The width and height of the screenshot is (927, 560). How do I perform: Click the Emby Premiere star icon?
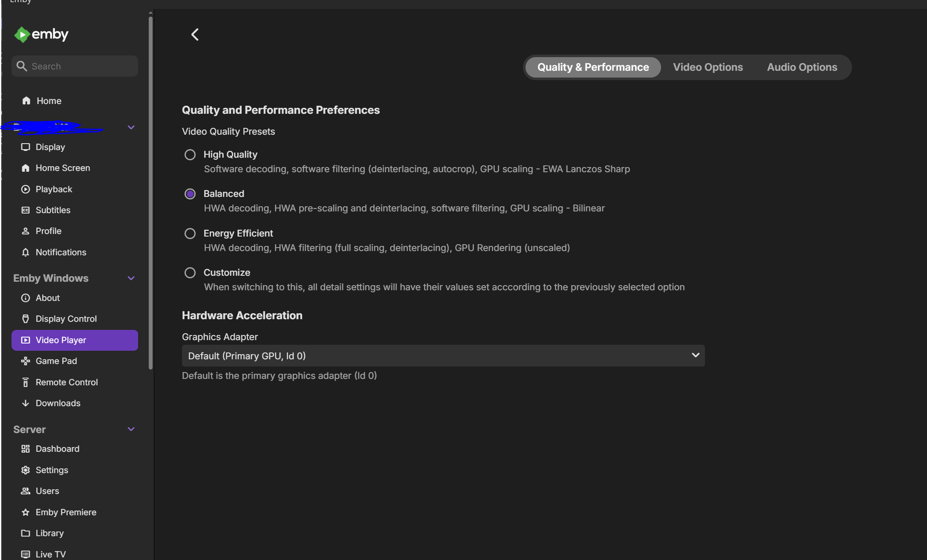(x=26, y=512)
